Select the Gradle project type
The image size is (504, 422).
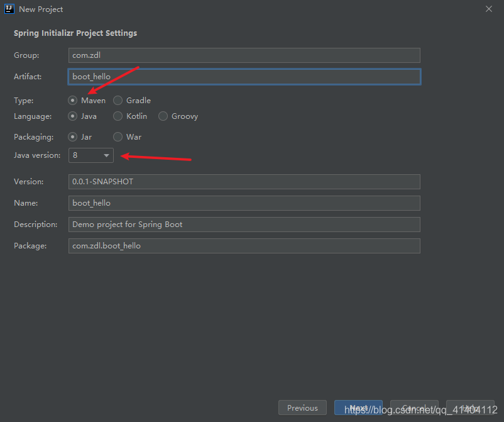132,101
